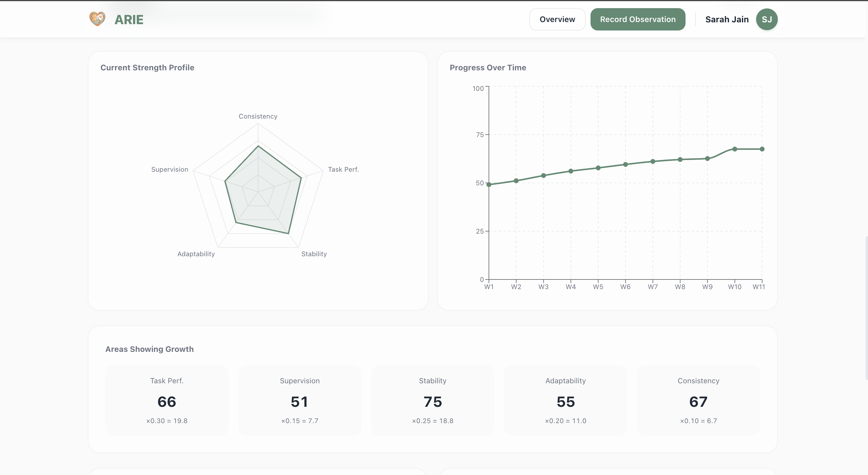Image resolution: width=868 pixels, height=475 pixels.
Task: Click the SJ user avatar
Action: (766, 19)
